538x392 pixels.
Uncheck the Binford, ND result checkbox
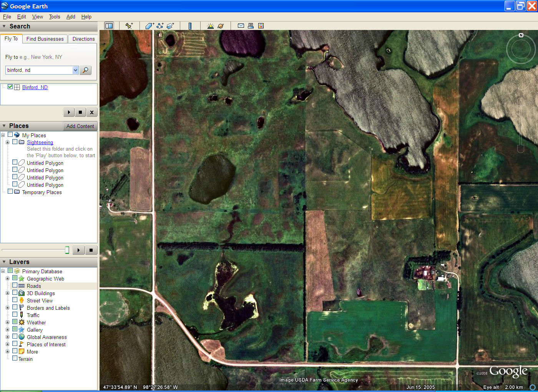coord(10,87)
